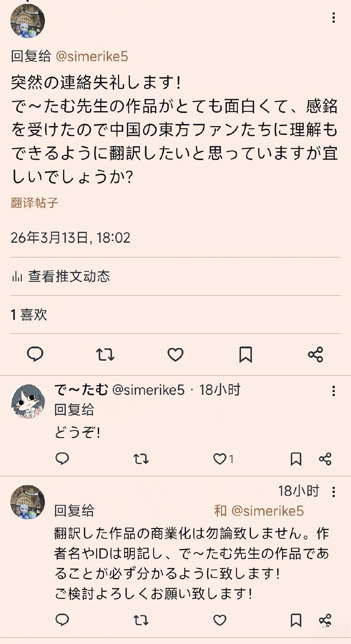Reply to the main tweet
This screenshot has width=351, height=644.
[35, 354]
